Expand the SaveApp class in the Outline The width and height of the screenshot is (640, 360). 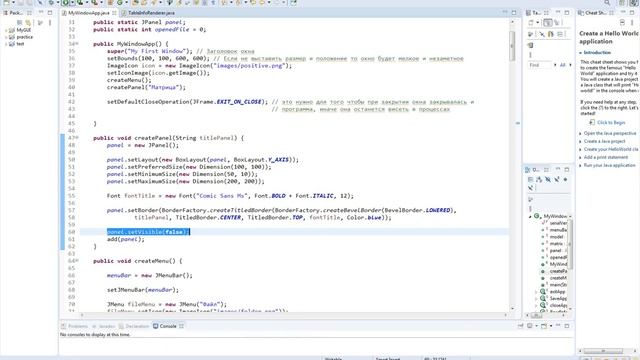[536, 299]
